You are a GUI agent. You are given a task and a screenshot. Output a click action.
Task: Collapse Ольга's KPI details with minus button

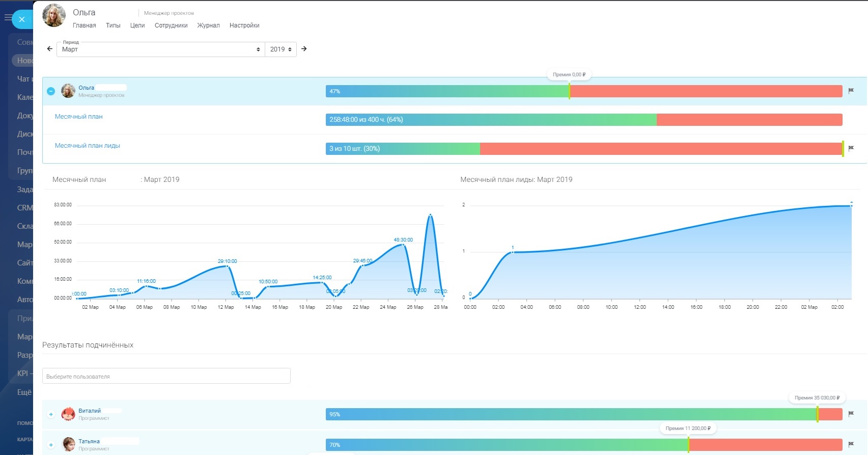click(x=51, y=91)
